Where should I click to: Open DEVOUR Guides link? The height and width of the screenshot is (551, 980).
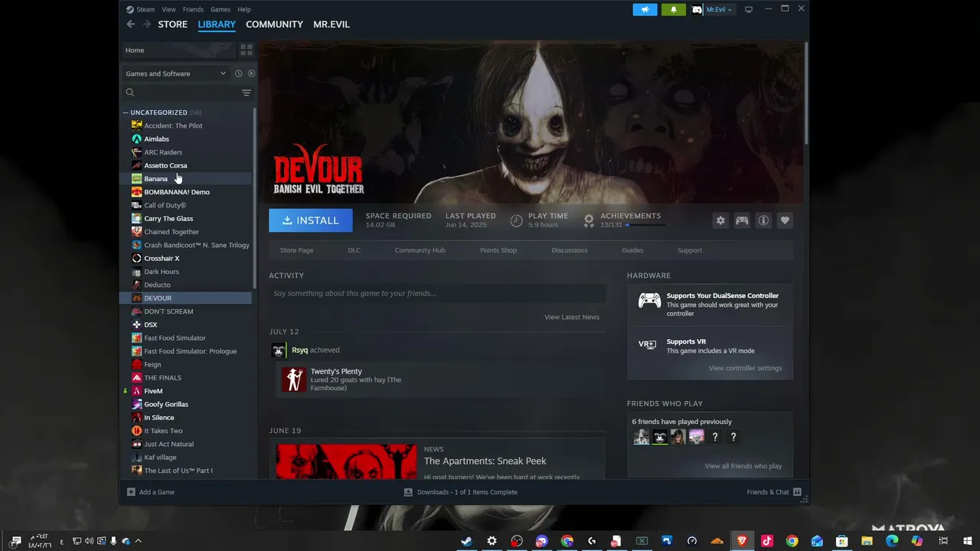632,250
